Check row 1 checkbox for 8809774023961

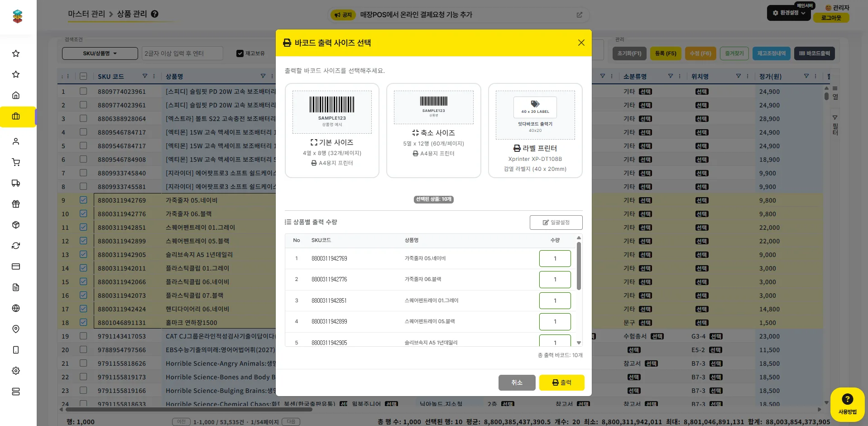point(83,91)
